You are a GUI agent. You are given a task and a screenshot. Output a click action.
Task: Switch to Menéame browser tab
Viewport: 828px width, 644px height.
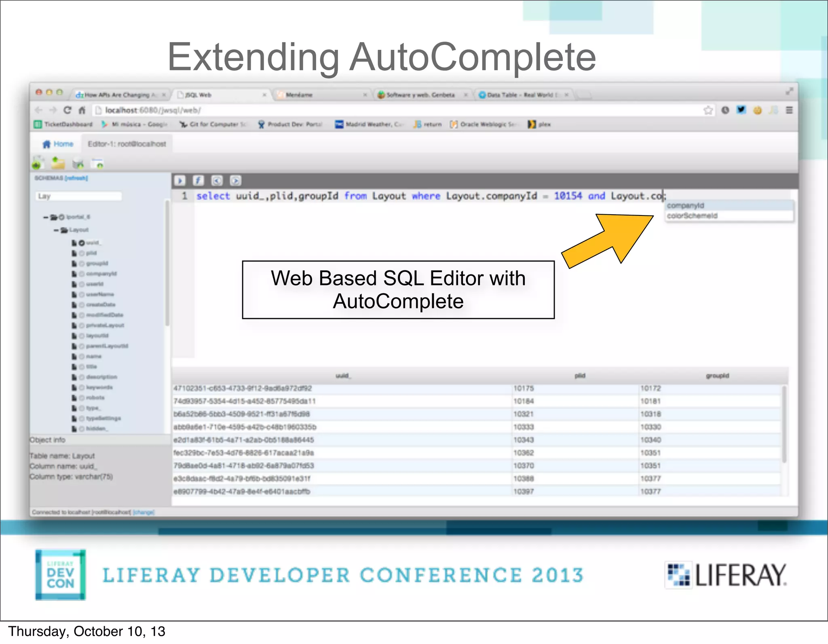pos(322,95)
